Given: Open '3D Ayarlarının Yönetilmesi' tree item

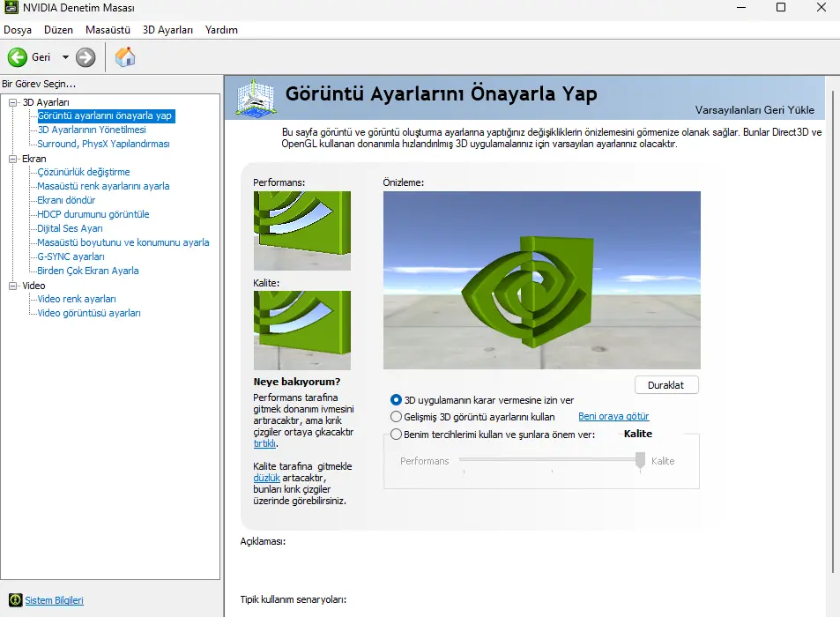Looking at the screenshot, I should pyautogui.click(x=92, y=130).
